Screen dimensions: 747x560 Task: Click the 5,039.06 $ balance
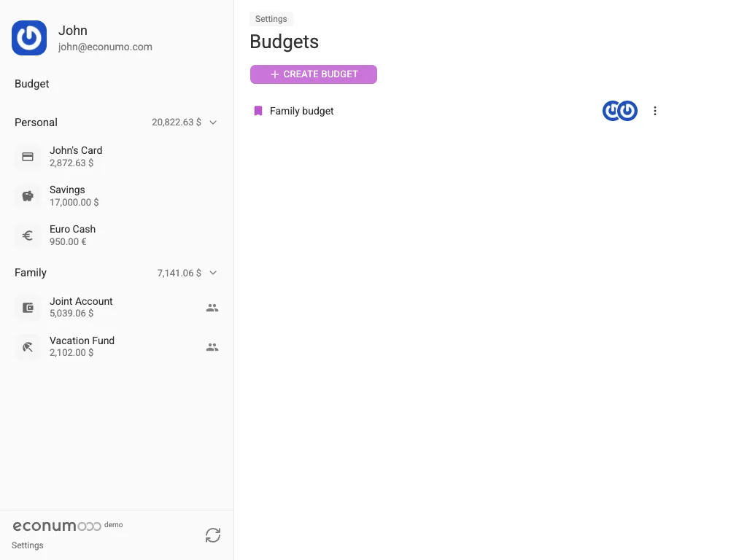coord(71,314)
